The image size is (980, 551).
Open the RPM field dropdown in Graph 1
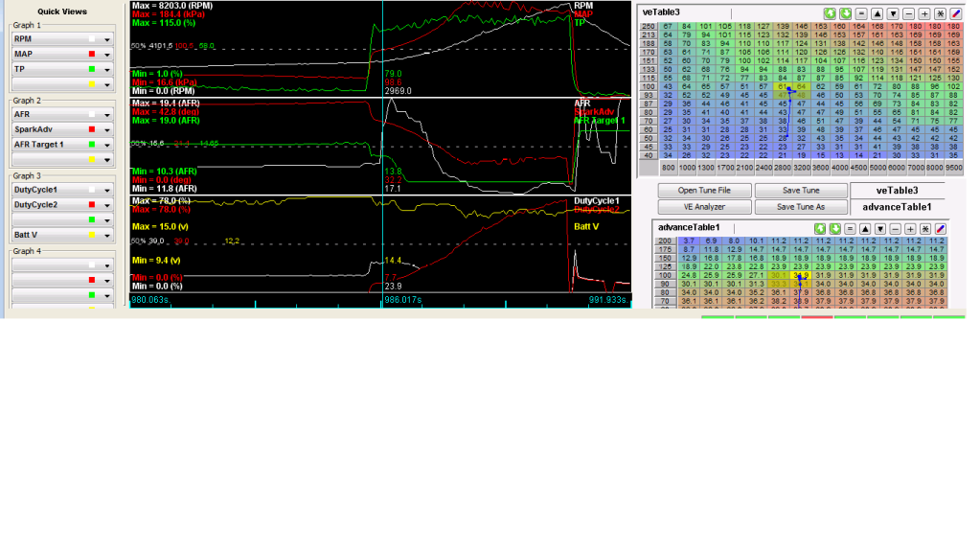tap(107, 39)
